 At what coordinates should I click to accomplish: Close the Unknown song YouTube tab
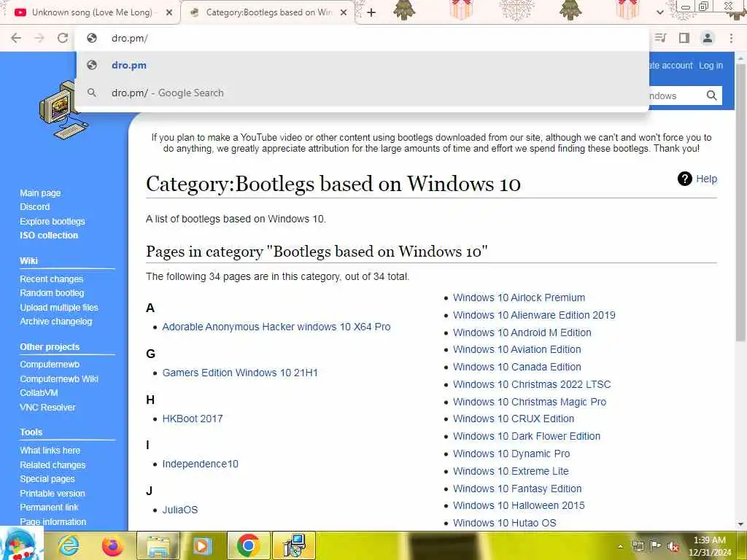(169, 13)
